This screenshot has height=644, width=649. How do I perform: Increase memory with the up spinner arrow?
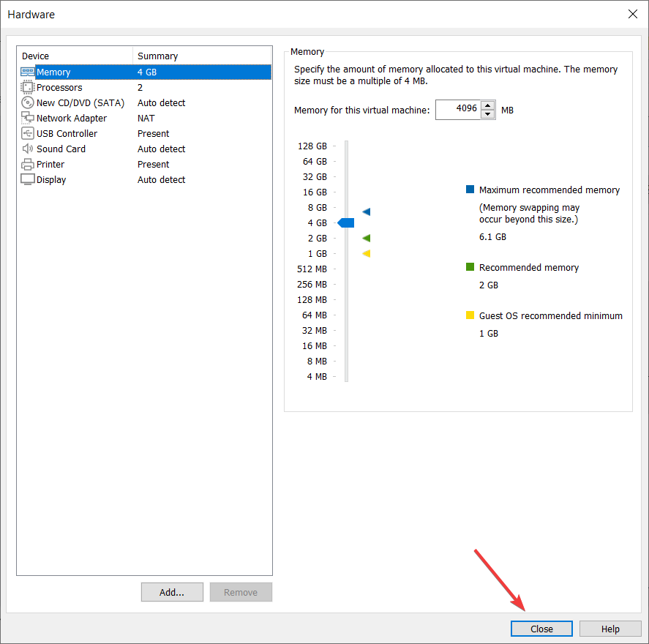488,105
